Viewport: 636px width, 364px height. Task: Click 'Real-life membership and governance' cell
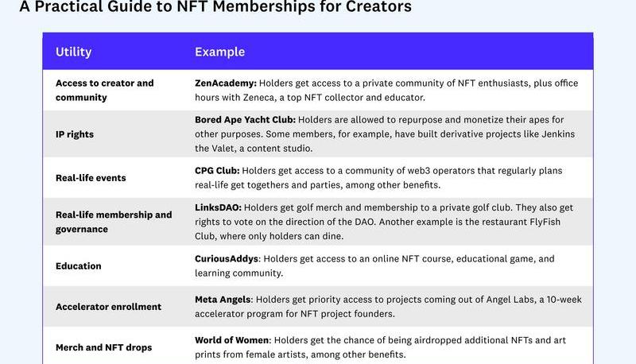click(113, 222)
